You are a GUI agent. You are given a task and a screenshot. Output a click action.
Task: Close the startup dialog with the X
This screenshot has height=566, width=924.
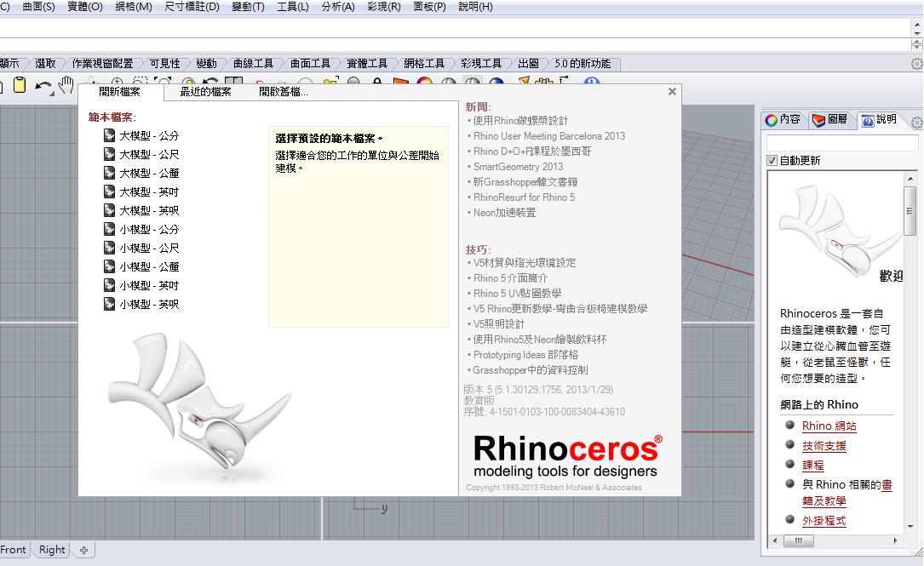672,91
